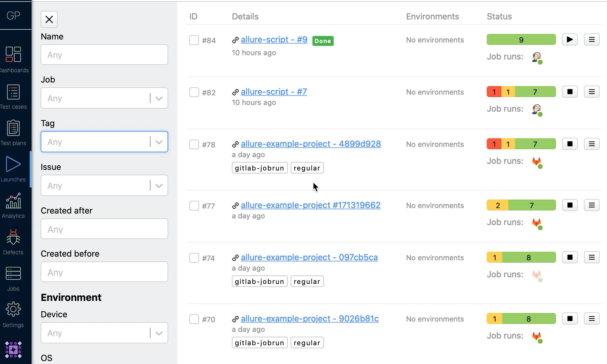Open the Tag filter dropdown
Screen dimensions: 607x364
159,142
